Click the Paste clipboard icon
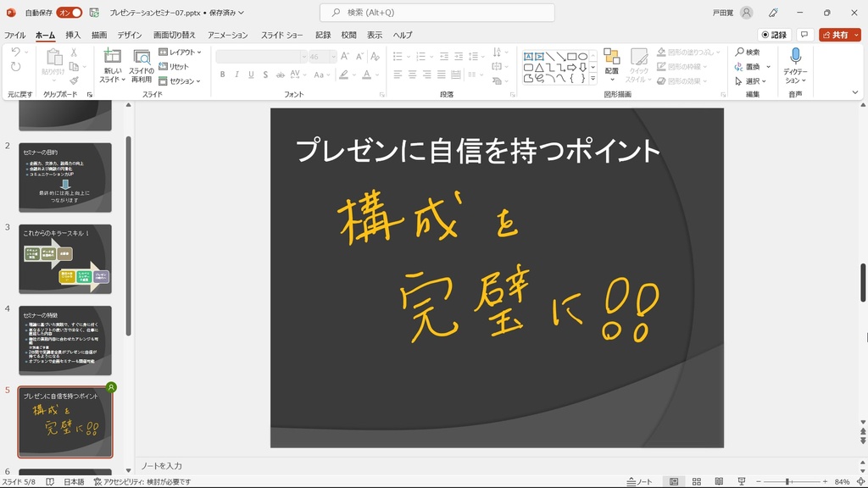 53,57
